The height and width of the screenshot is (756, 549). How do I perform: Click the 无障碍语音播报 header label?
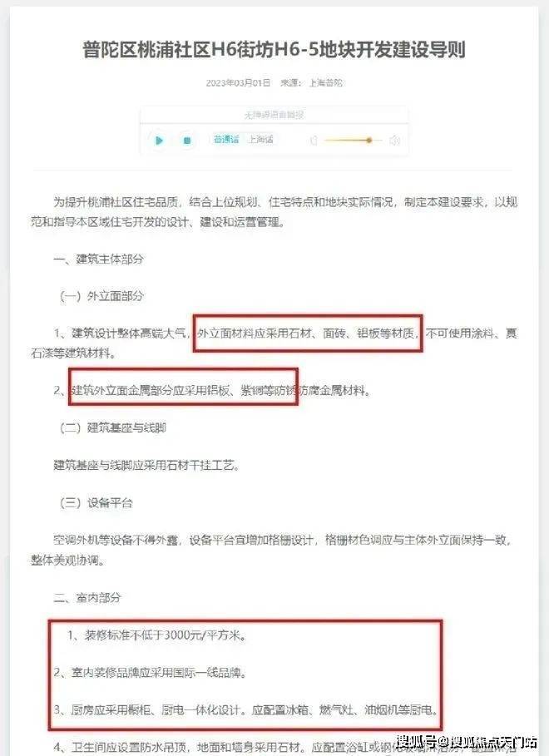click(274, 115)
